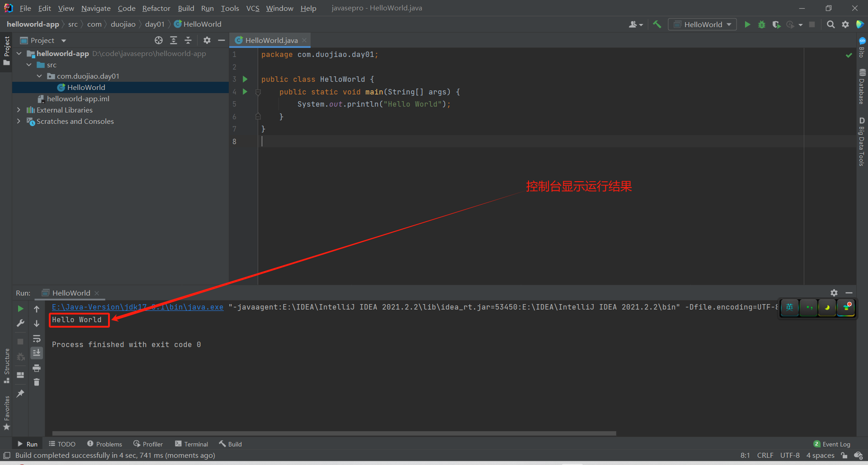868x465 pixels.
Task: Open Search Everywhere magnifier
Action: [x=830, y=24]
